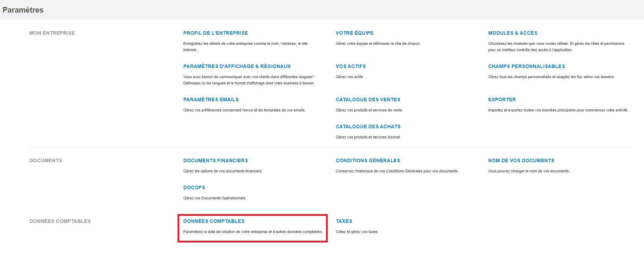
Task: Click 'Gérez tous les champs personnalisés' description
Action: point(551,77)
